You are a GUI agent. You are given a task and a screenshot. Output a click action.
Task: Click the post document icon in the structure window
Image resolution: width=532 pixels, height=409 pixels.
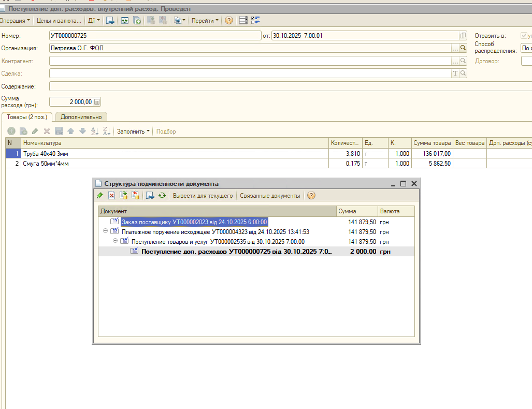click(123, 196)
